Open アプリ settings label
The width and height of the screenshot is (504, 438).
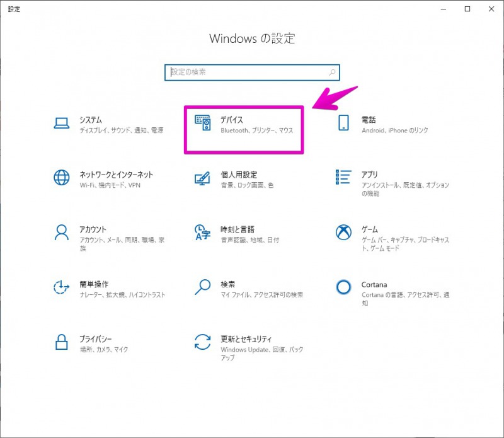tap(370, 175)
